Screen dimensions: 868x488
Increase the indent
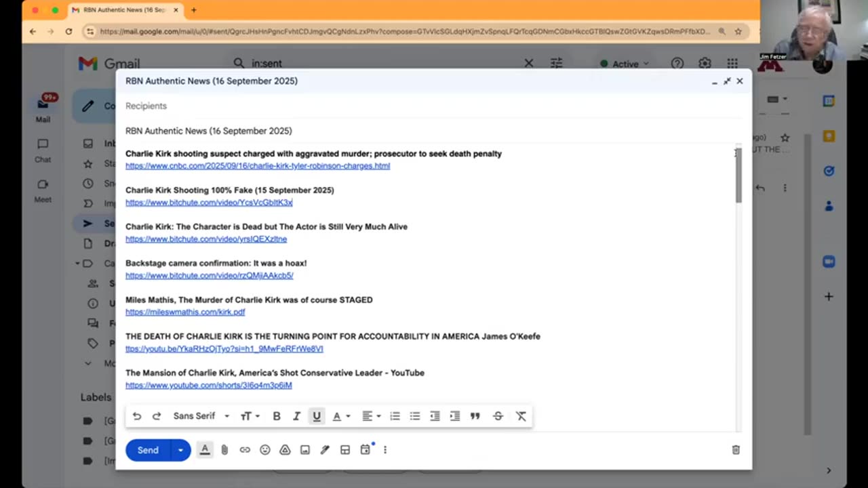[x=455, y=416]
